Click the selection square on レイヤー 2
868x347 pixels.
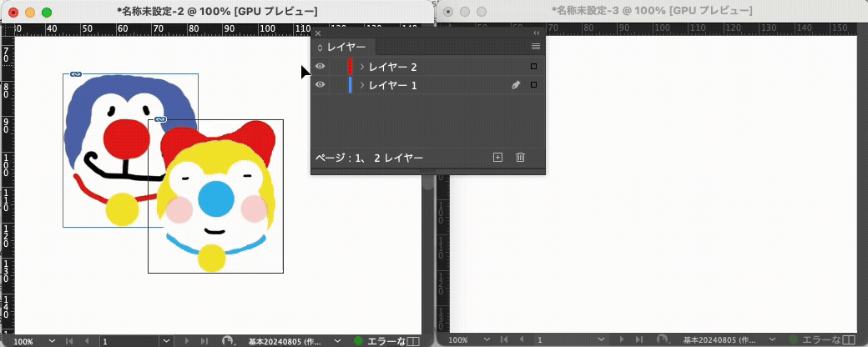click(x=533, y=66)
